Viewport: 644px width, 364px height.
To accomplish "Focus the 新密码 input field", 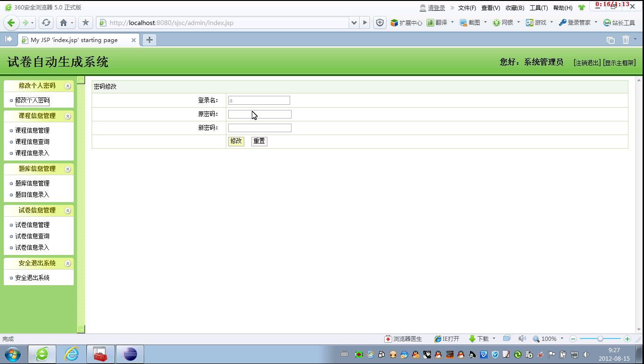I will tap(260, 128).
